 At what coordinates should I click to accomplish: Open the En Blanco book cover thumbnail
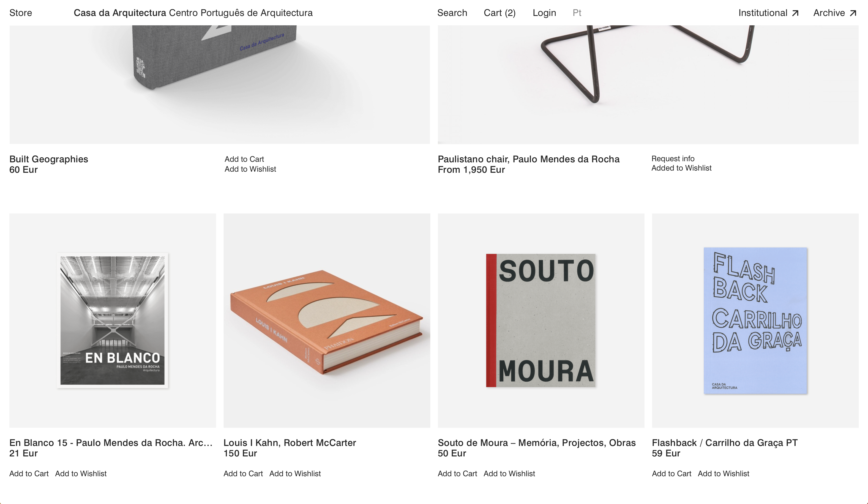click(x=113, y=321)
